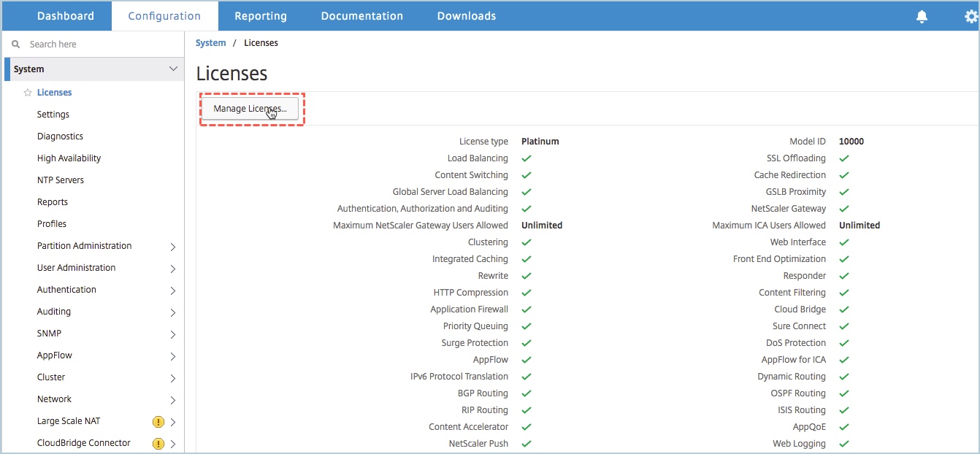Click the Rewrite checkmark
Viewport: 980px width, 454px height.
(526, 276)
